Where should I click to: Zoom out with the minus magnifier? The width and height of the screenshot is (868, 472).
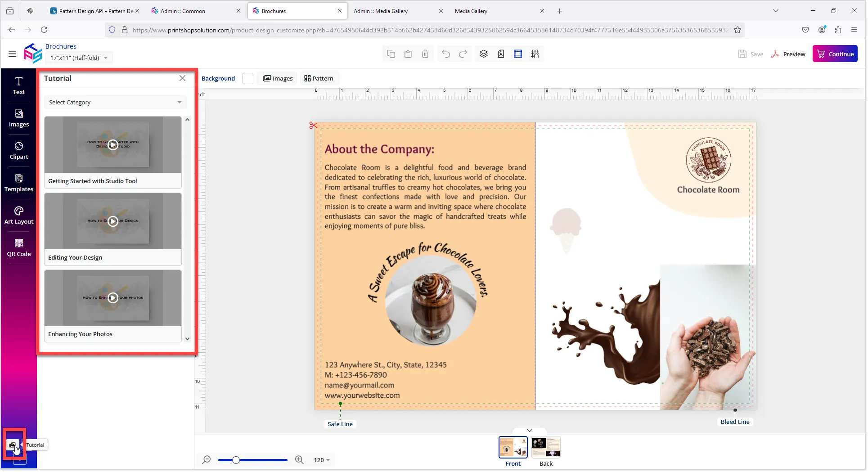pos(207,460)
